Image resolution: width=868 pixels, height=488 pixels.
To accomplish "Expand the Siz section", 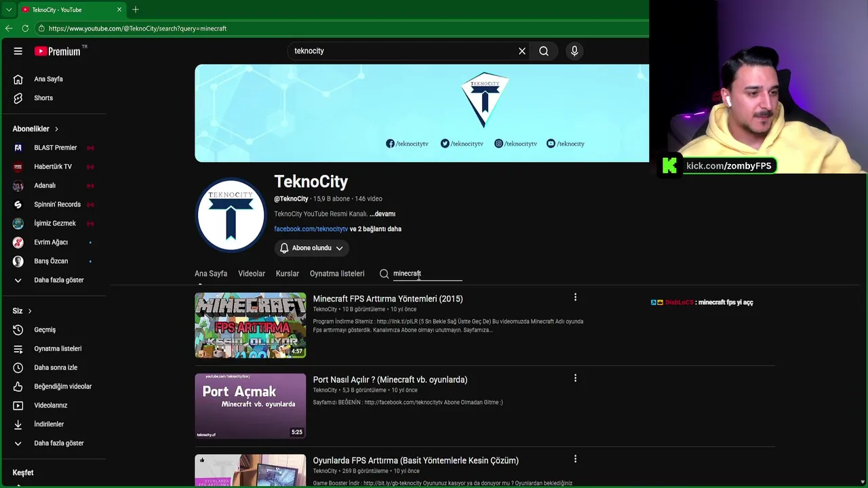I will click(x=22, y=311).
